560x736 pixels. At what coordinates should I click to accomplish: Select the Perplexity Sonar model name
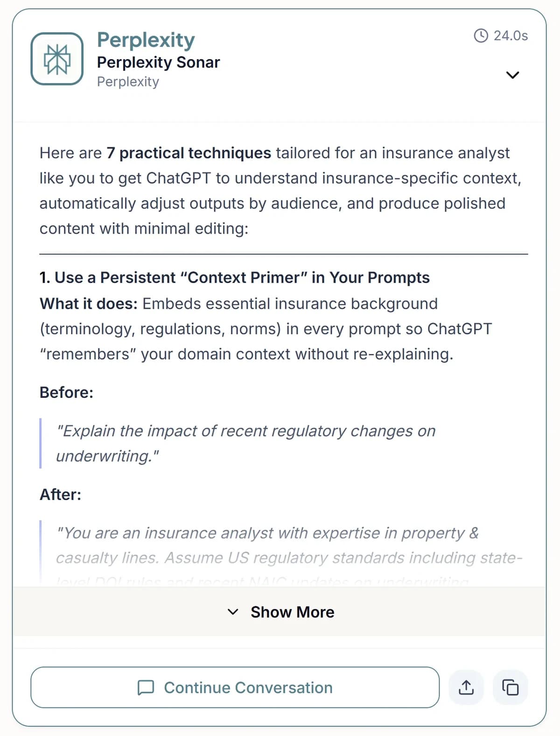coord(158,62)
